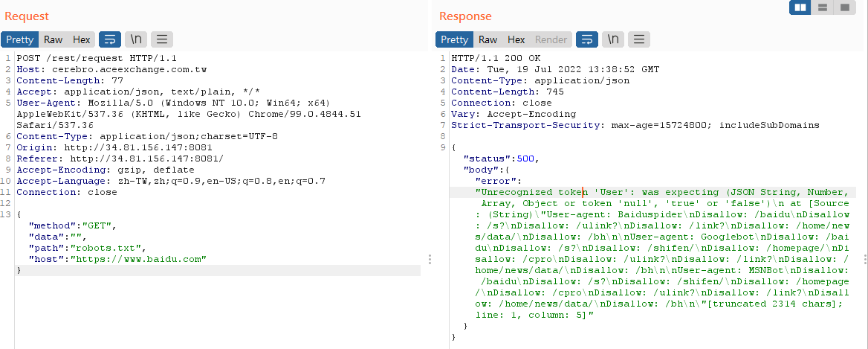Image resolution: width=868 pixels, height=349 pixels.
Task: Click the "data":"" JSON line
Action: [58, 237]
